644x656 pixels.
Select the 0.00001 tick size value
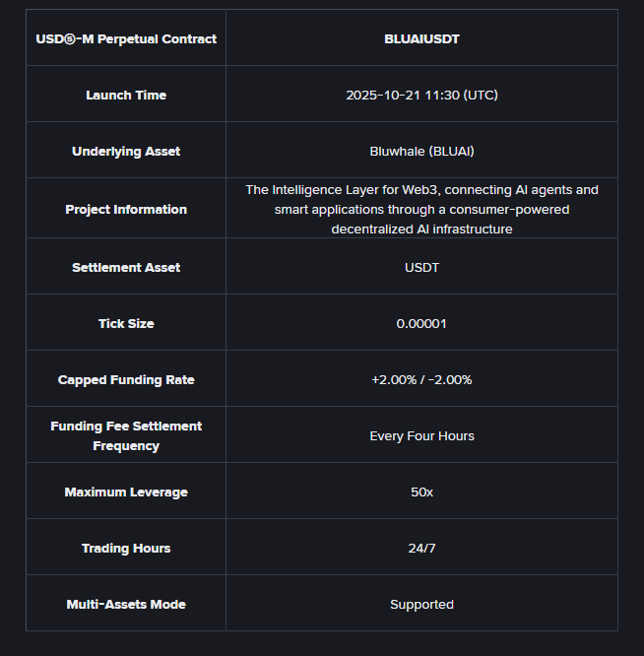click(421, 324)
